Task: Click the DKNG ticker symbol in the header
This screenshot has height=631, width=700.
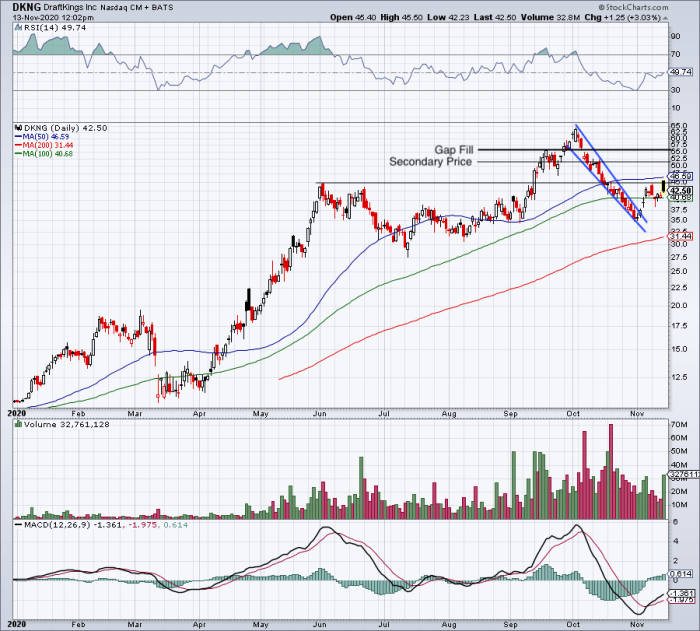Action: (27, 7)
